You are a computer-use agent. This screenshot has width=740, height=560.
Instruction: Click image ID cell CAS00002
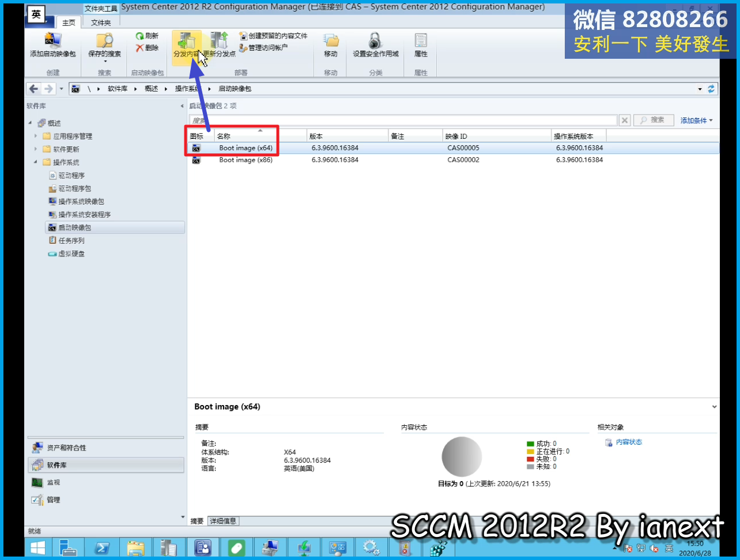click(x=463, y=160)
